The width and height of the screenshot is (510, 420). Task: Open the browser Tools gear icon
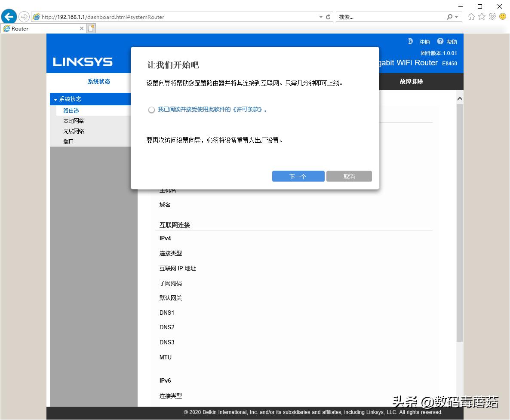pos(492,17)
